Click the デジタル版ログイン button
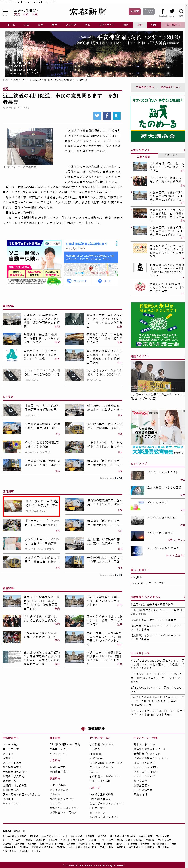This screenshot has height=868, width=188. point(149,11)
